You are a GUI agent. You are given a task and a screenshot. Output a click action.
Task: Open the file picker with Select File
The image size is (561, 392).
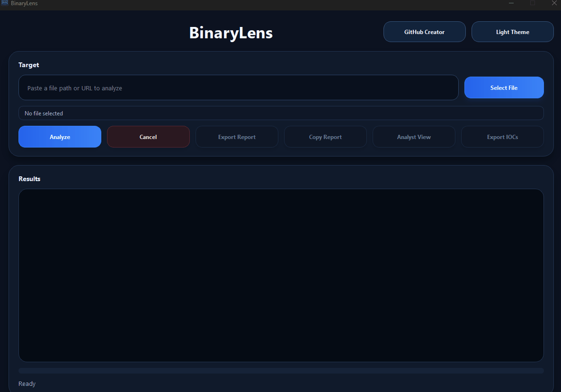(x=504, y=87)
